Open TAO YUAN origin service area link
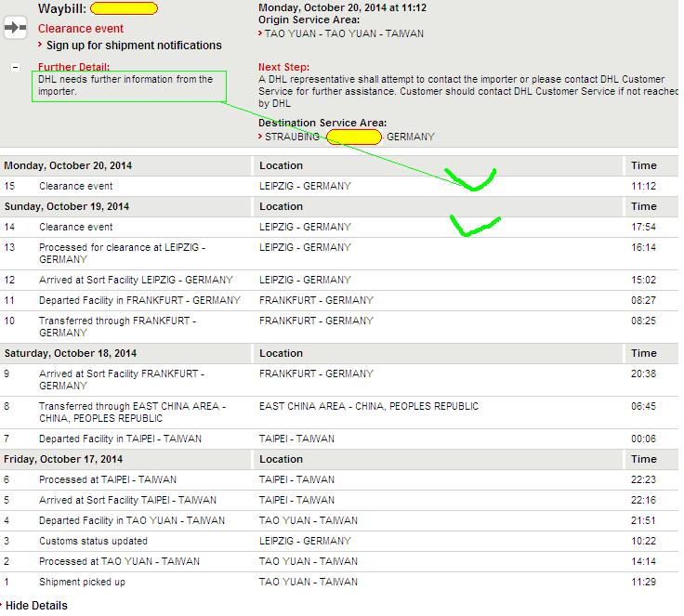Screen dimensions: 684x616 tap(344, 33)
